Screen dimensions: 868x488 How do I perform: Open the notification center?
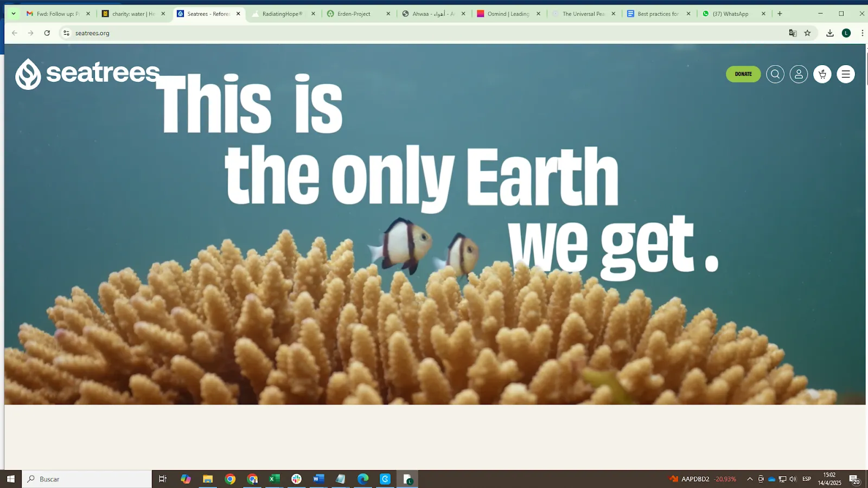[854, 479]
